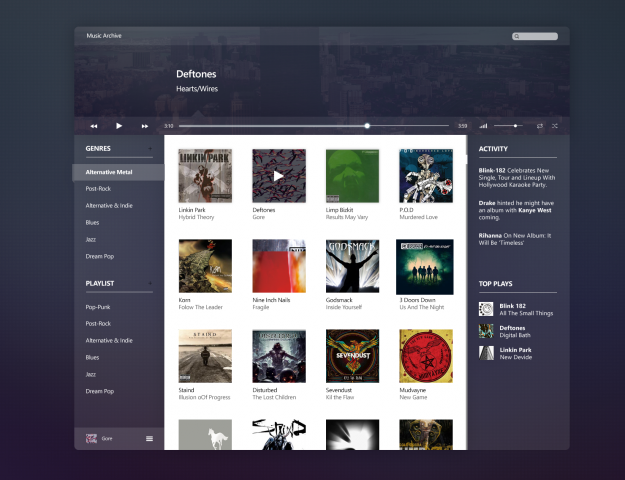This screenshot has height=480, width=625.
Task: Click Linkin Park New Devide icon
Action: pos(486,353)
